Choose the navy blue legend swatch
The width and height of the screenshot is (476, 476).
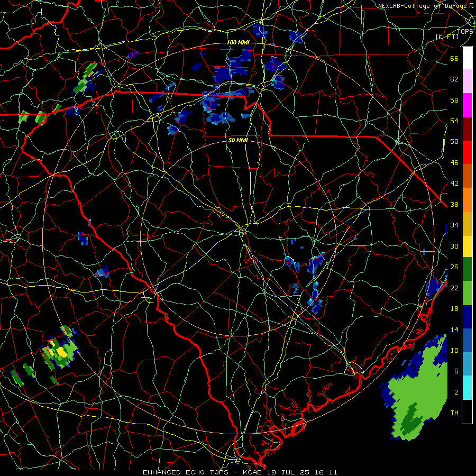pos(467,317)
